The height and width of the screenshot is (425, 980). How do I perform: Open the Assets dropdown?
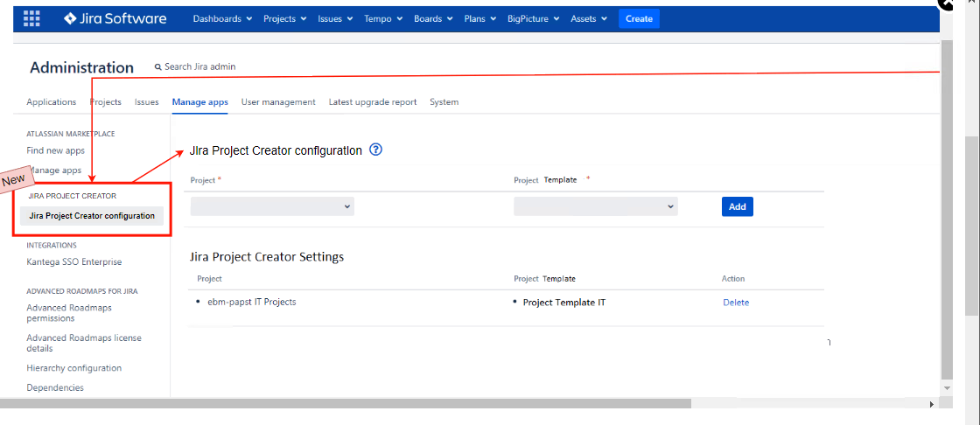tap(589, 18)
